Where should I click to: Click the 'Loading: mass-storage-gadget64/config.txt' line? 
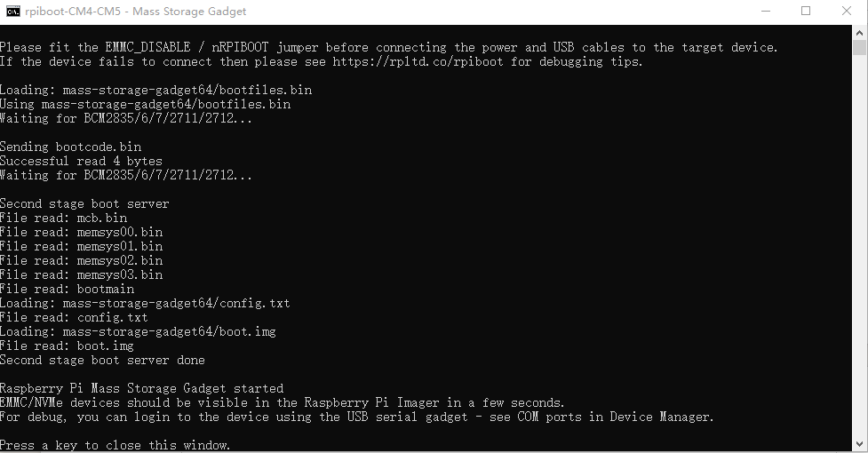pyautogui.click(x=145, y=303)
